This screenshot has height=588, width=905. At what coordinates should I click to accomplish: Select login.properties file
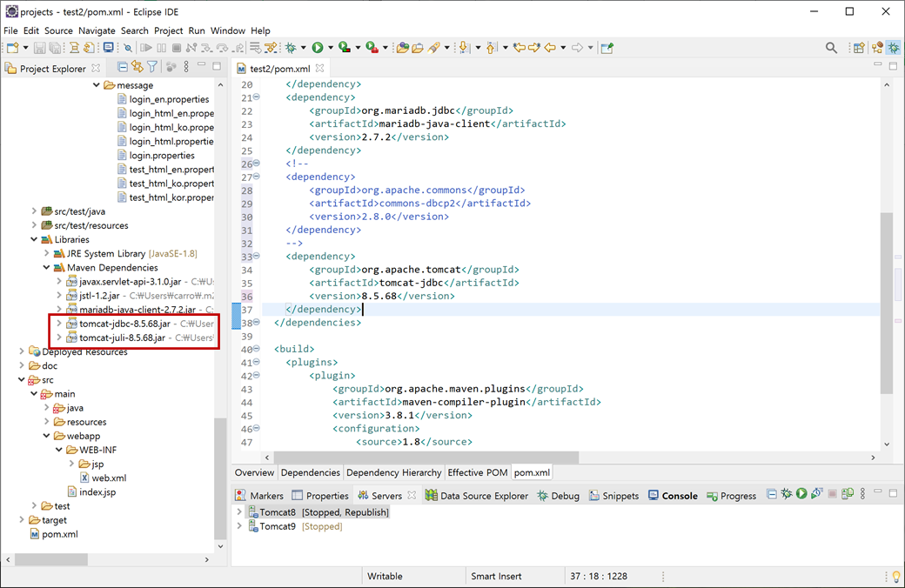coord(156,155)
